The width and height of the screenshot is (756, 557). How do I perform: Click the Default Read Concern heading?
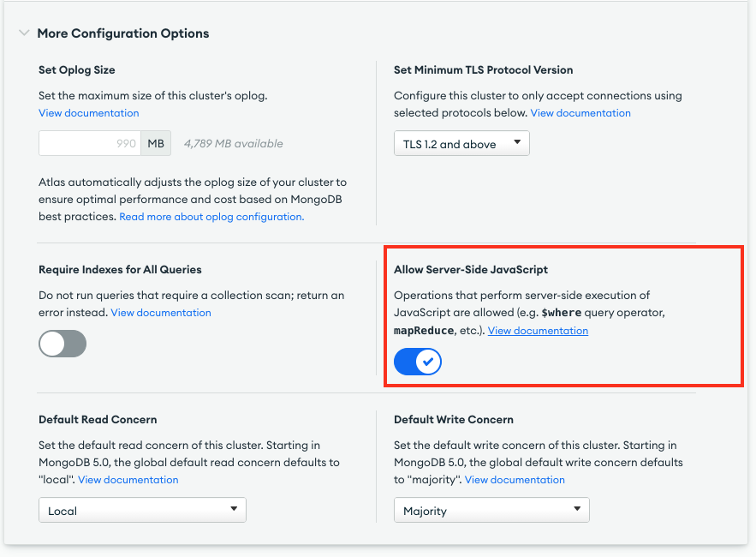(98, 420)
